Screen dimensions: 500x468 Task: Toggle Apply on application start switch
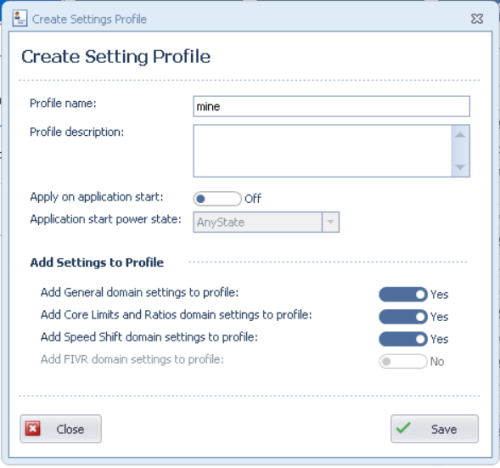pyautogui.click(x=217, y=199)
